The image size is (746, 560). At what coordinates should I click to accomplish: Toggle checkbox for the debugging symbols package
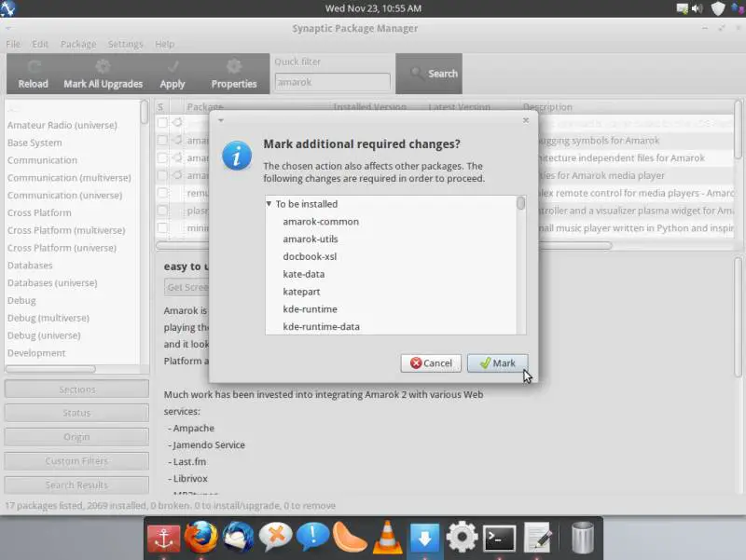162,141
